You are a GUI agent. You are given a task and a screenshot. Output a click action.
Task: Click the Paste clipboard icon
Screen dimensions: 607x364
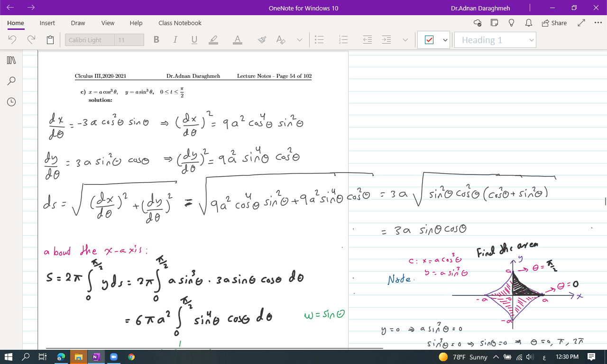pyautogui.click(x=50, y=40)
